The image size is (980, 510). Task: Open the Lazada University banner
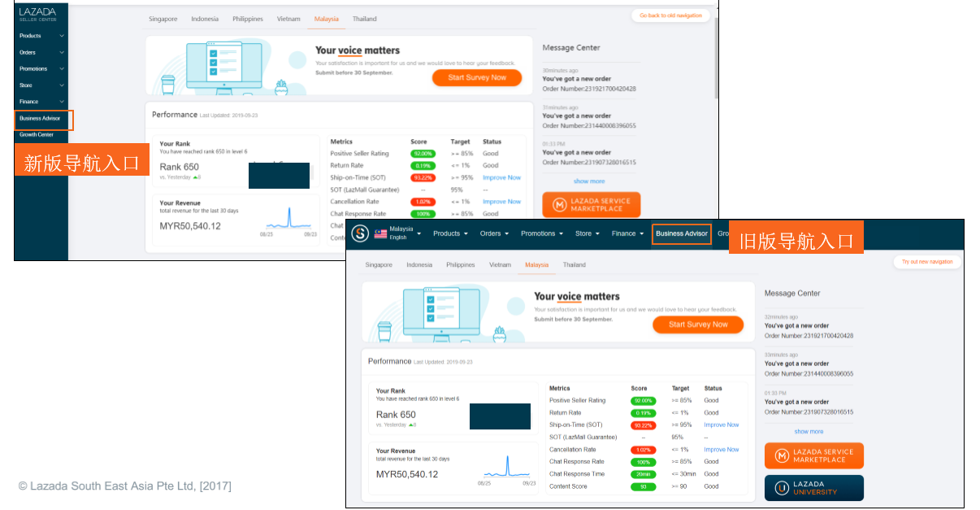click(814, 488)
